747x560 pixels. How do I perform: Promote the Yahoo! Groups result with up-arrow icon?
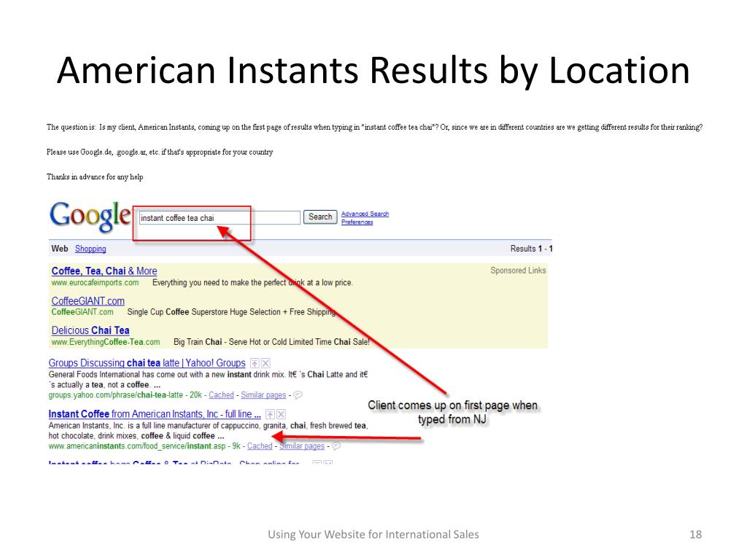click(255, 363)
